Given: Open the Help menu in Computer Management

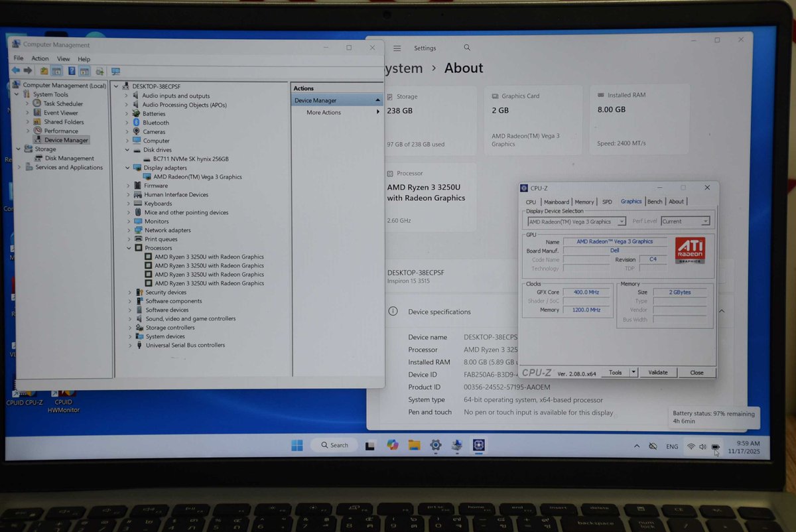Looking at the screenshot, I should pos(84,58).
